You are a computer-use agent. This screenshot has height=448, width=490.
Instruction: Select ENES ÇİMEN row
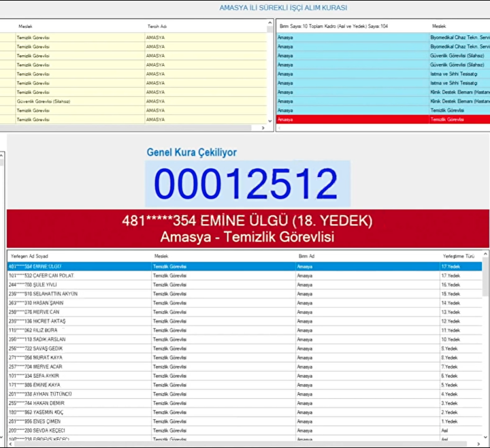244,421
